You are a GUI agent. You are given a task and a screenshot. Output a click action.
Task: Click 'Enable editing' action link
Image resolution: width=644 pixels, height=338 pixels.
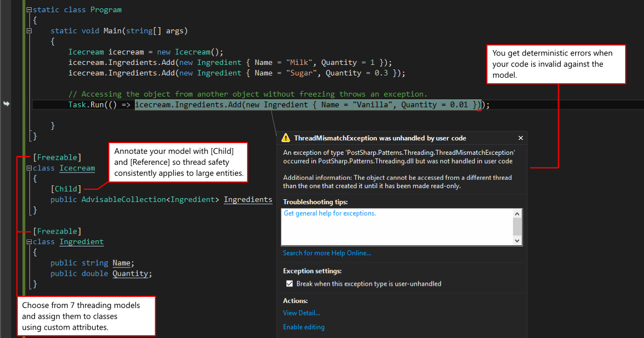coord(304,327)
